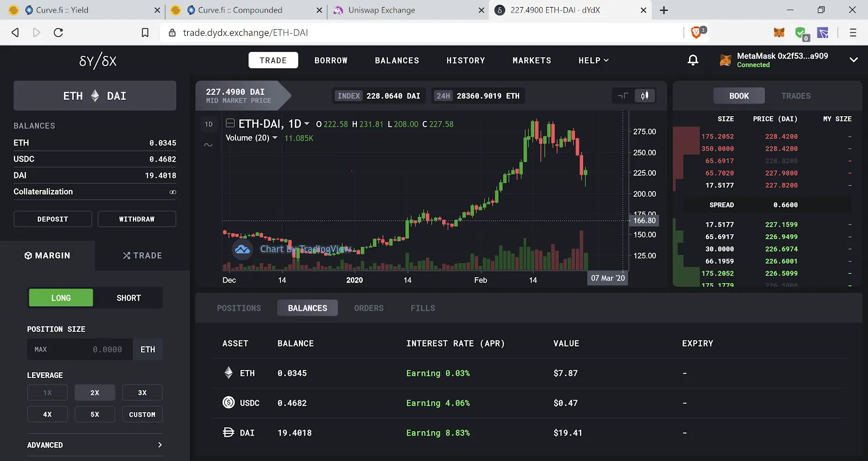Show the order BOOK

[739, 96]
